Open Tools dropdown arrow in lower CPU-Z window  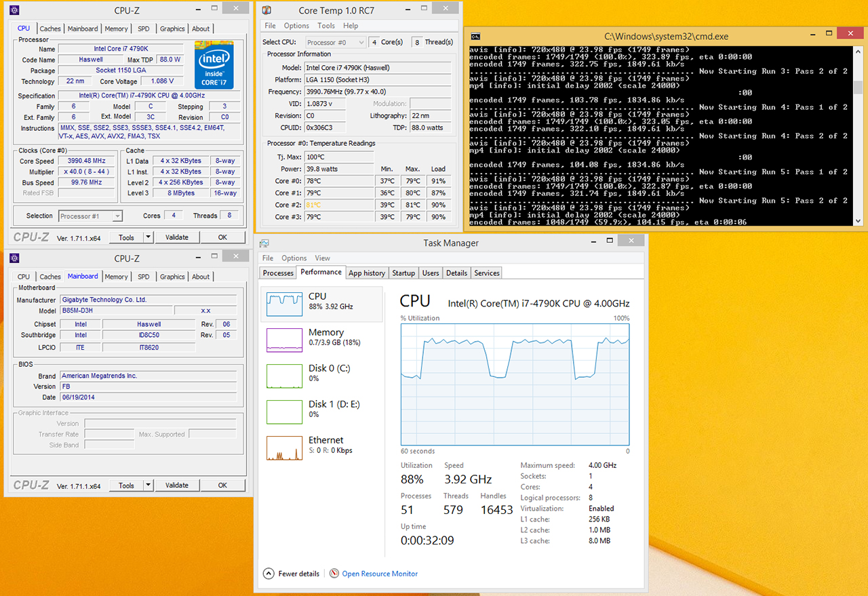147,485
